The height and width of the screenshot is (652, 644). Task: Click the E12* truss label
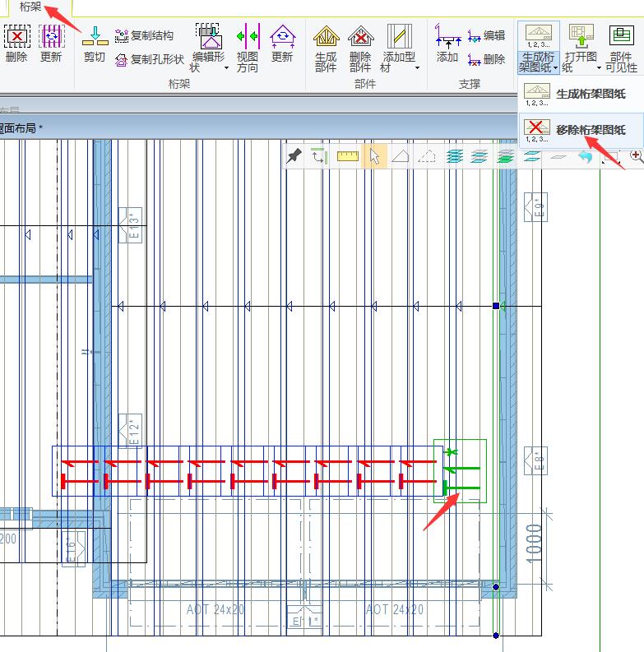click(x=130, y=431)
